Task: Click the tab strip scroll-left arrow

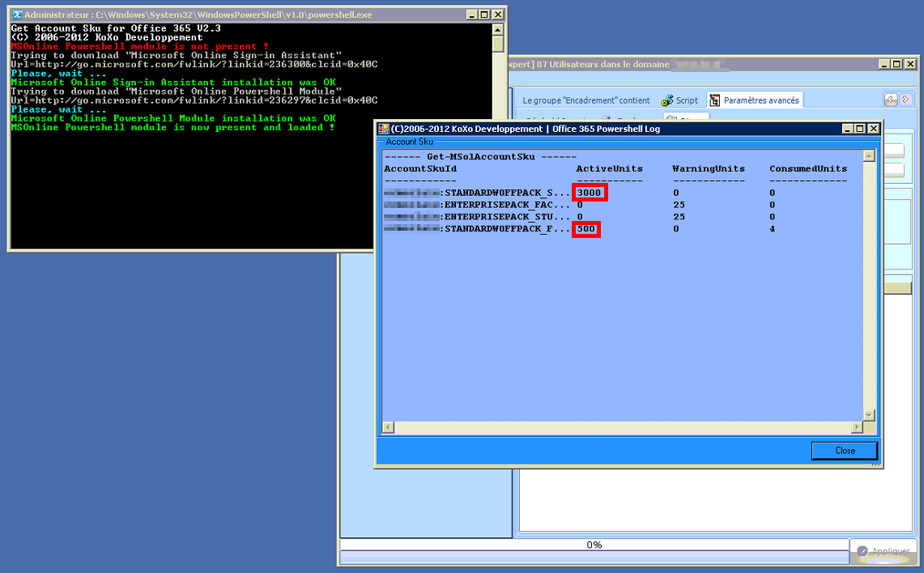Action: (x=891, y=100)
